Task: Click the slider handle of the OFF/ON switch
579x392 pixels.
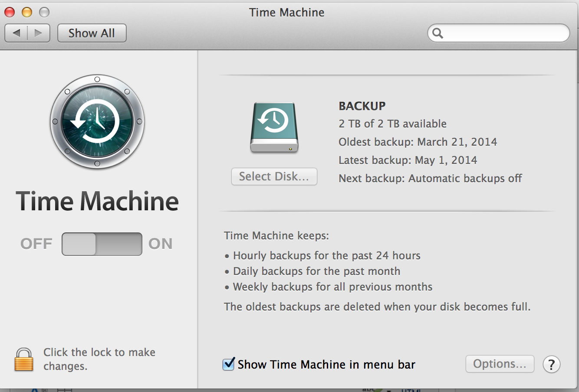Action: point(78,244)
